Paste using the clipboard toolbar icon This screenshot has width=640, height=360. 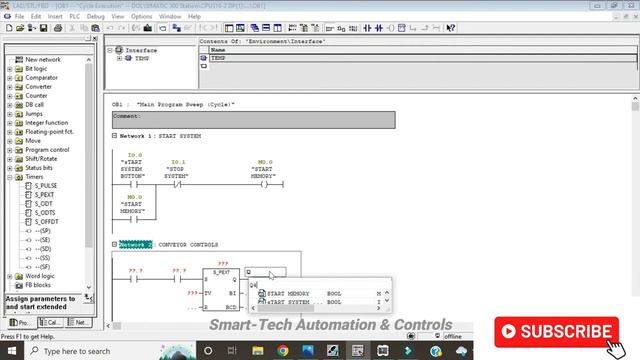tap(96, 28)
